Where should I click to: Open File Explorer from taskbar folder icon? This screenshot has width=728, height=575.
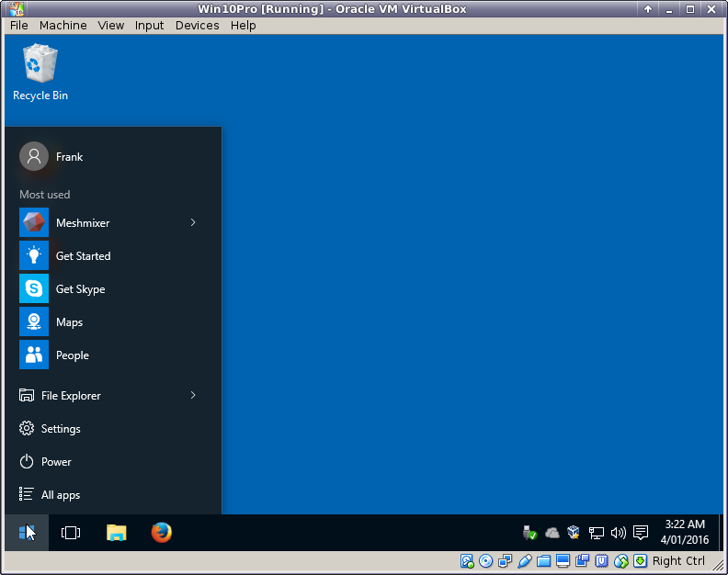click(x=116, y=533)
